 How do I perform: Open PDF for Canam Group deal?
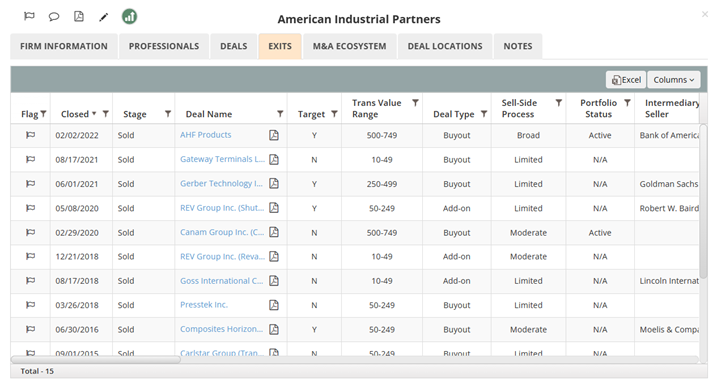[x=274, y=232]
